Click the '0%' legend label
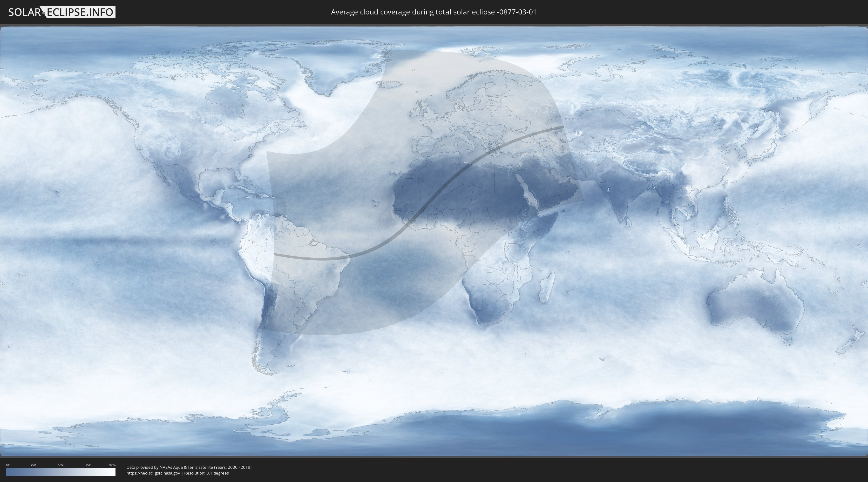Image resolution: width=868 pixels, height=482 pixels. pyautogui.click(x=8, y=465)
